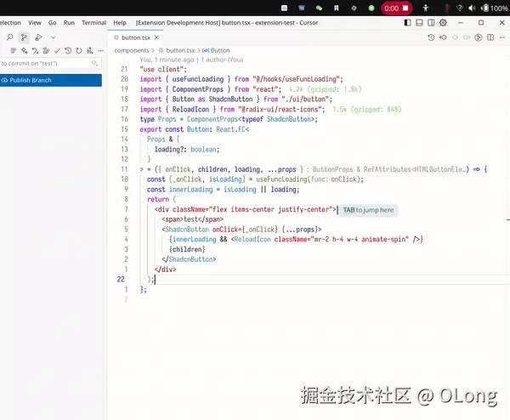The width and height of the screenshot is (510, 420).
Task: Open source control more actions ellipsis
Action: coord(101,50)
